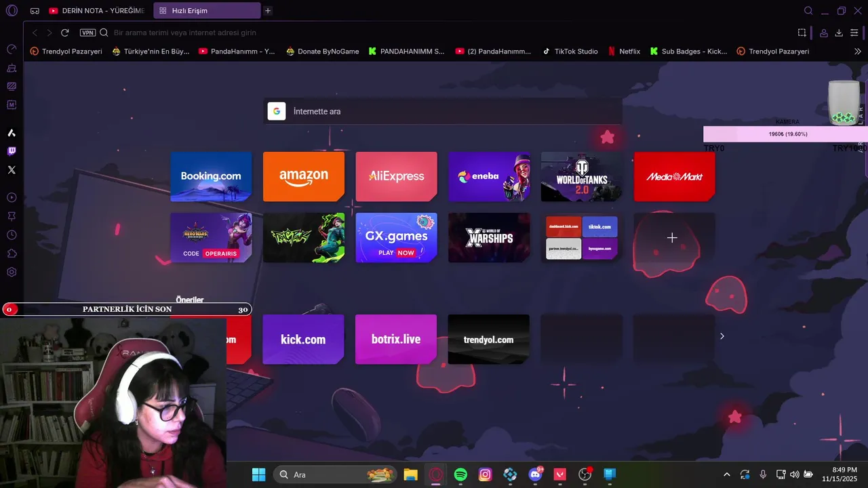The height and width of the screenshot is (488, 868).
Task: Open Extensions puzzle icon in sidebar
Action: click(12, 253)
